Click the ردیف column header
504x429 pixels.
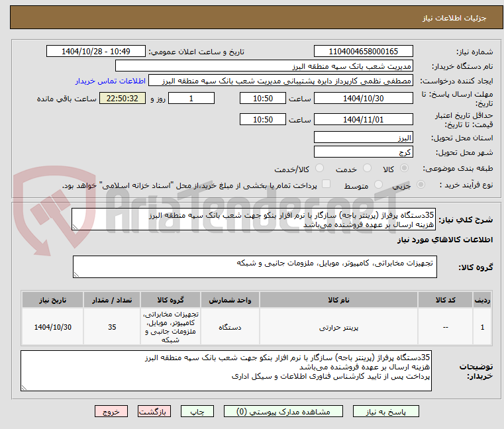pyautogui.click(x=482, y=300)
